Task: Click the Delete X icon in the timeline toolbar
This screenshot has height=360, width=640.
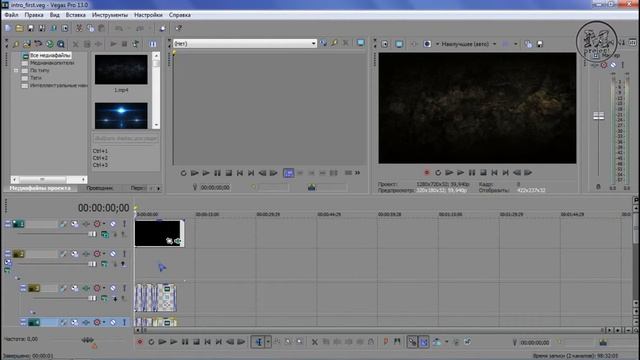Action: click(x=314, y=342)
